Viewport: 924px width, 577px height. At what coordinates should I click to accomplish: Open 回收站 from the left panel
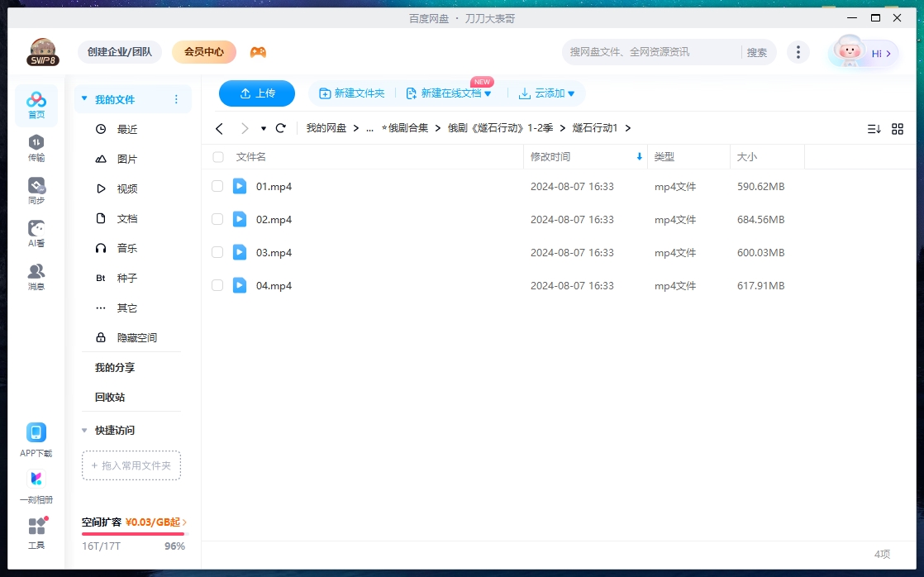pyautogui.click(x=108, y=397)
